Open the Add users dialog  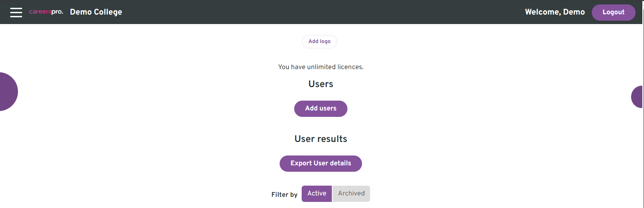(321, 109)
